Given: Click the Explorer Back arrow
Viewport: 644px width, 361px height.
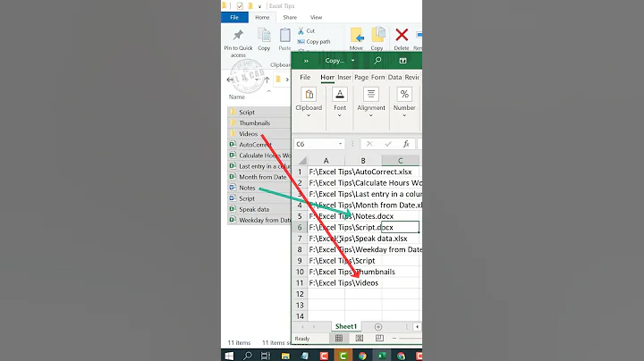Looking at the screenshot, I should [x=230, y=80].
